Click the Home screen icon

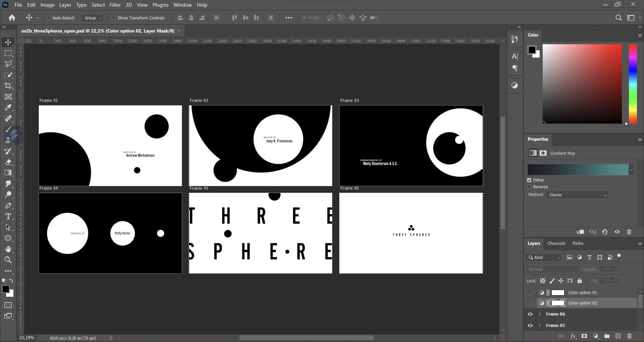coord(12,18)
